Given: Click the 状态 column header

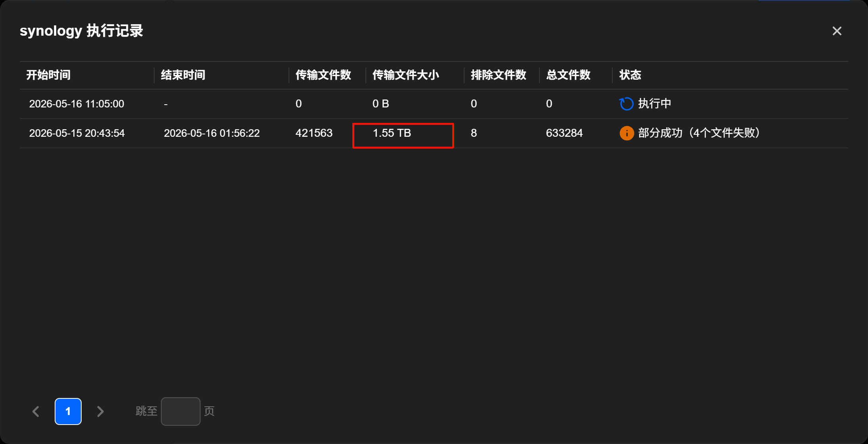Looking at the screenshot, I should click(x=630, y=75).
